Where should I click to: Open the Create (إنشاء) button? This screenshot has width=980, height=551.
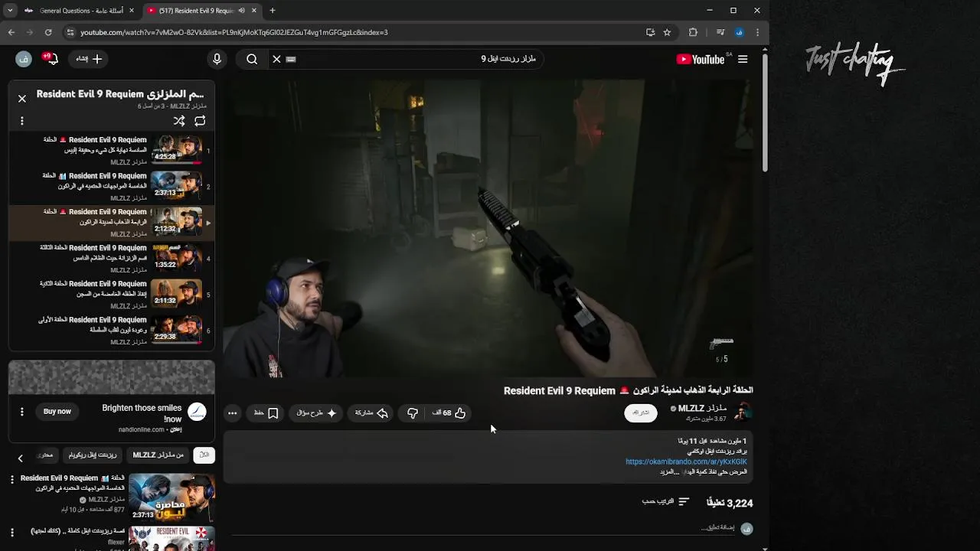click(x=89, y=59)
